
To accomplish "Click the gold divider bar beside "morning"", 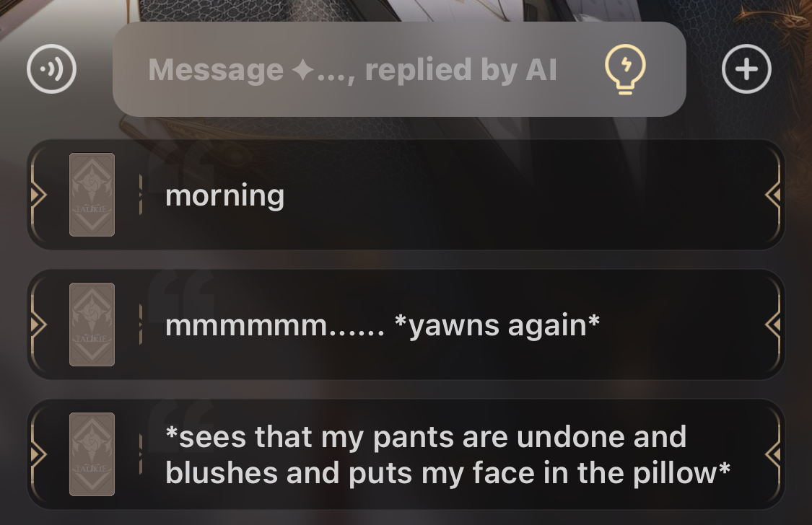I will point(140,195).
